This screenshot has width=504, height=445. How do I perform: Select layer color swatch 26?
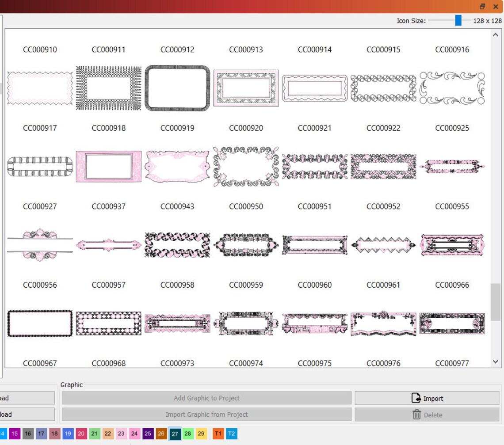point(161,434)
